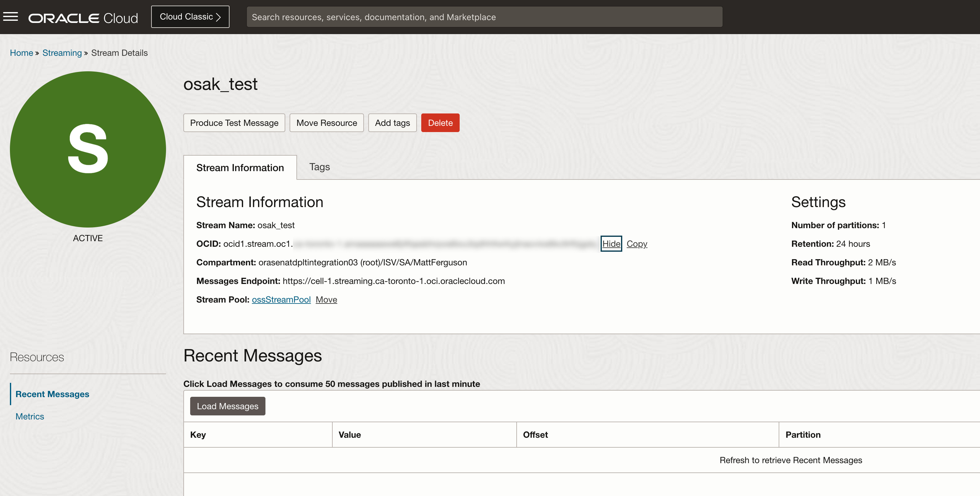Click Number of partitions value
This screenshot has width=980, height=496.
[x=883, y=225]
